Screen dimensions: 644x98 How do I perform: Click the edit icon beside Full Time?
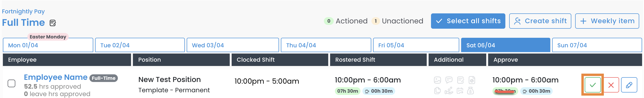53,23
